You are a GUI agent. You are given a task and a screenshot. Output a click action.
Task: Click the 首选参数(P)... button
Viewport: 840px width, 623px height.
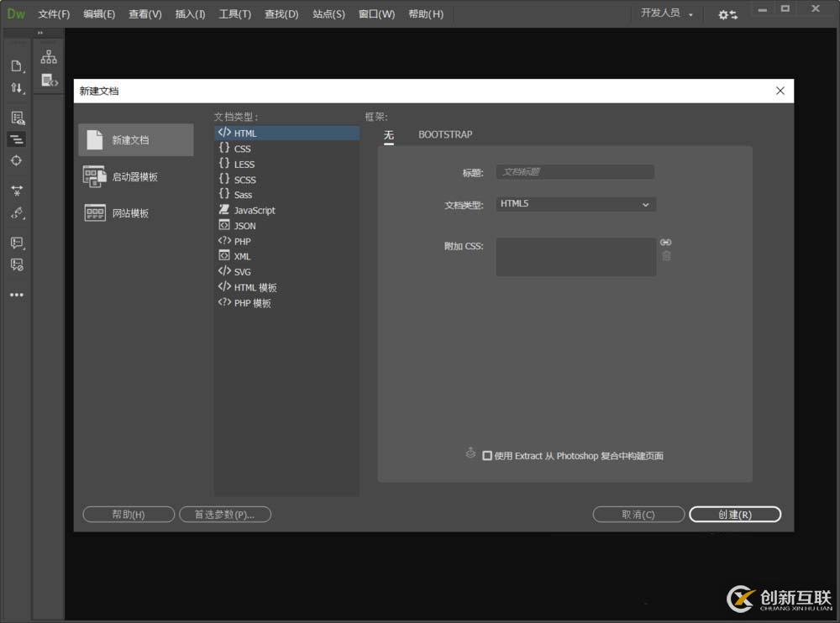tap(225, 515)
